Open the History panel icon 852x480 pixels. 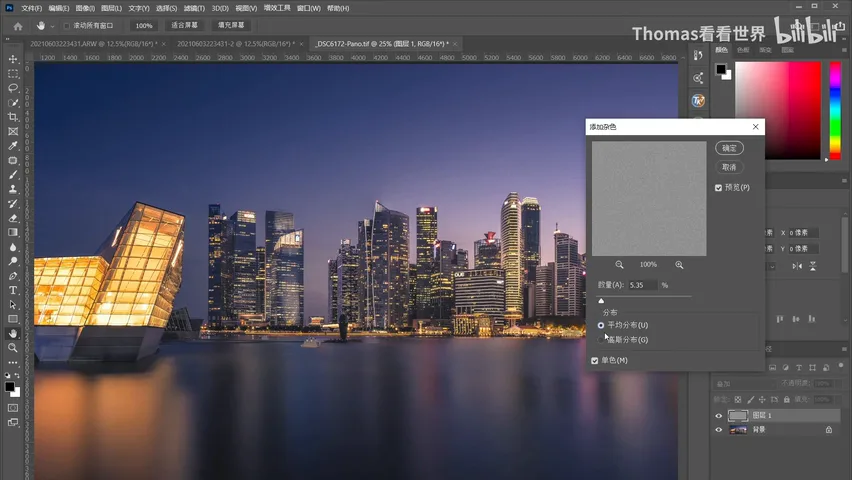698,55
